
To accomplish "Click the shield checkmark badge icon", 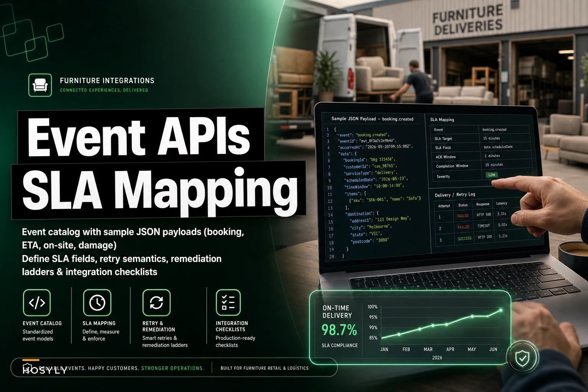I will 522,358.
